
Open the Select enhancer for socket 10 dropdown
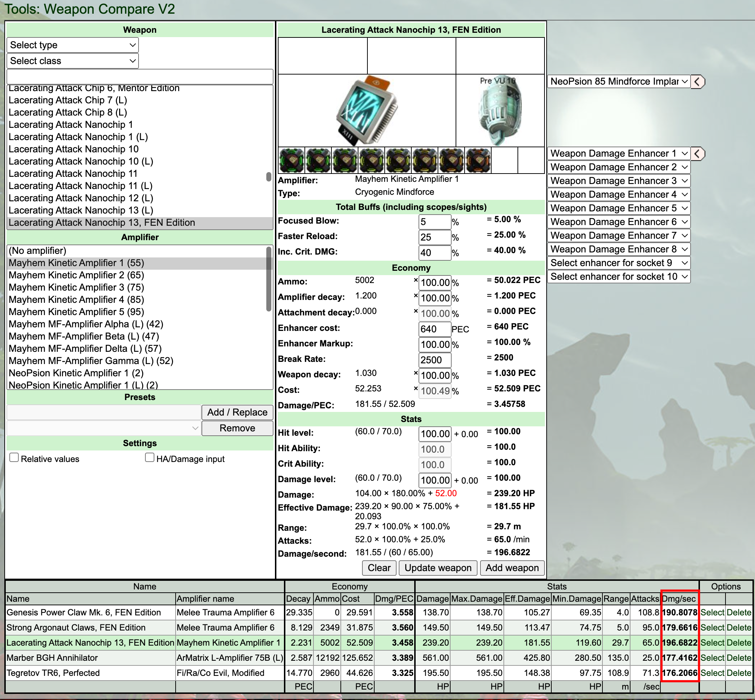(619, 277)
